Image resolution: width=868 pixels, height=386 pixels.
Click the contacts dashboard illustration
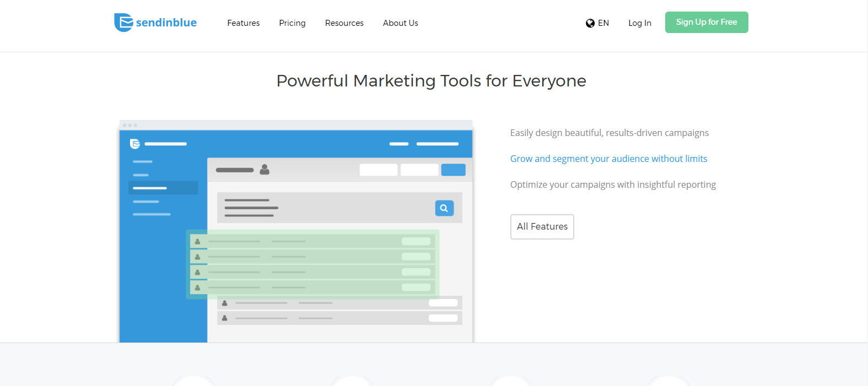tap(296, 231)
